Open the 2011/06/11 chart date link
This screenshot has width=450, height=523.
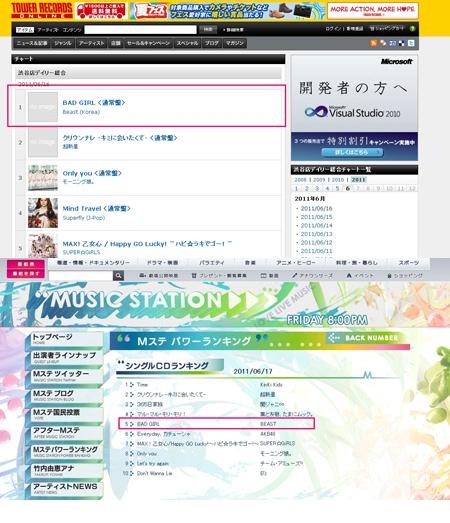tap(316, 251)
